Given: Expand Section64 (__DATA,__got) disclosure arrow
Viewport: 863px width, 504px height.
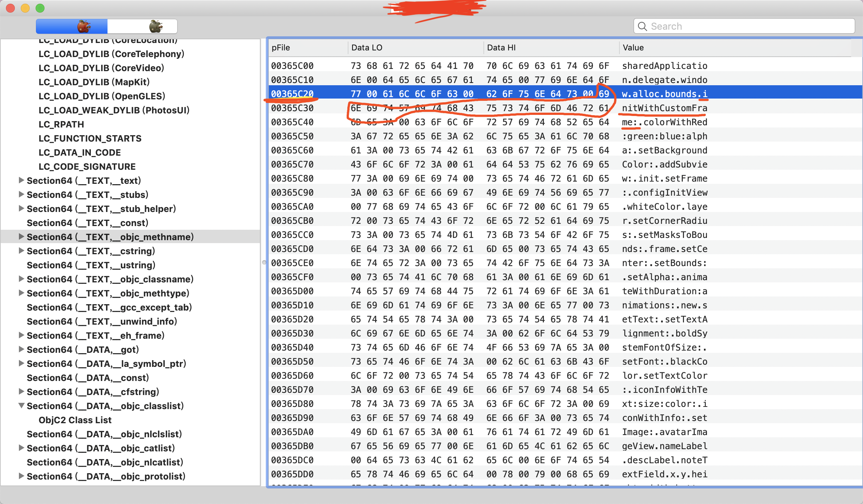Looking at the screenshot, I should (22, 349).
